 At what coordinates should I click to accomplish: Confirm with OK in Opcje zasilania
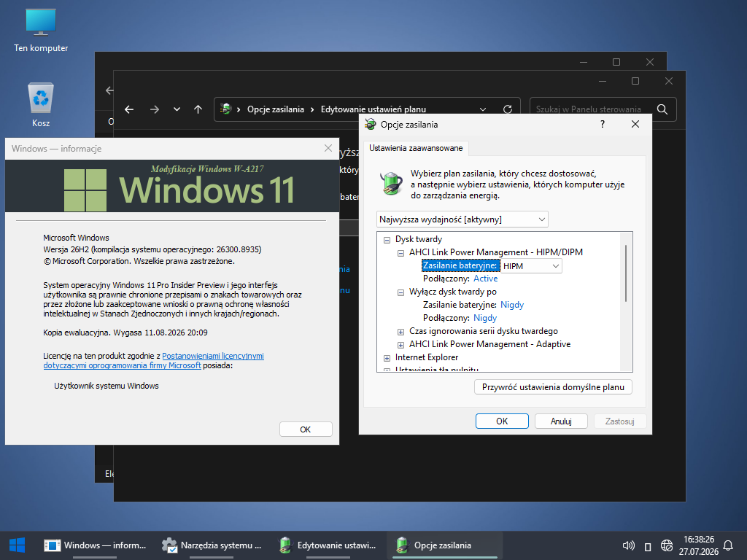click(502, 421)
